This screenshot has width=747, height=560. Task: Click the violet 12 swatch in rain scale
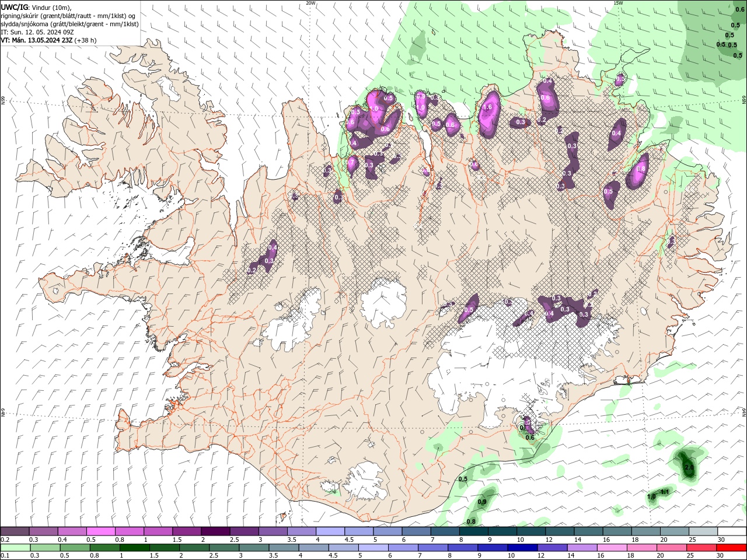551,548
